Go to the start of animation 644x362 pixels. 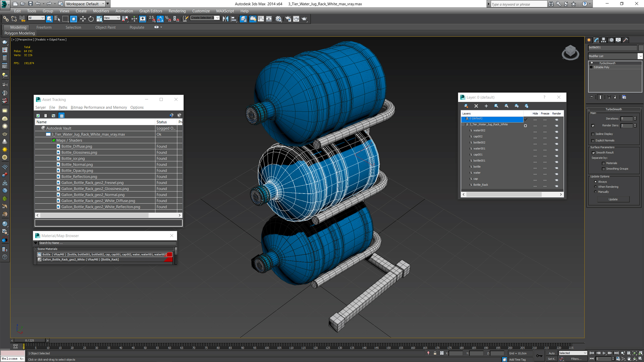[x=592, y=353]
